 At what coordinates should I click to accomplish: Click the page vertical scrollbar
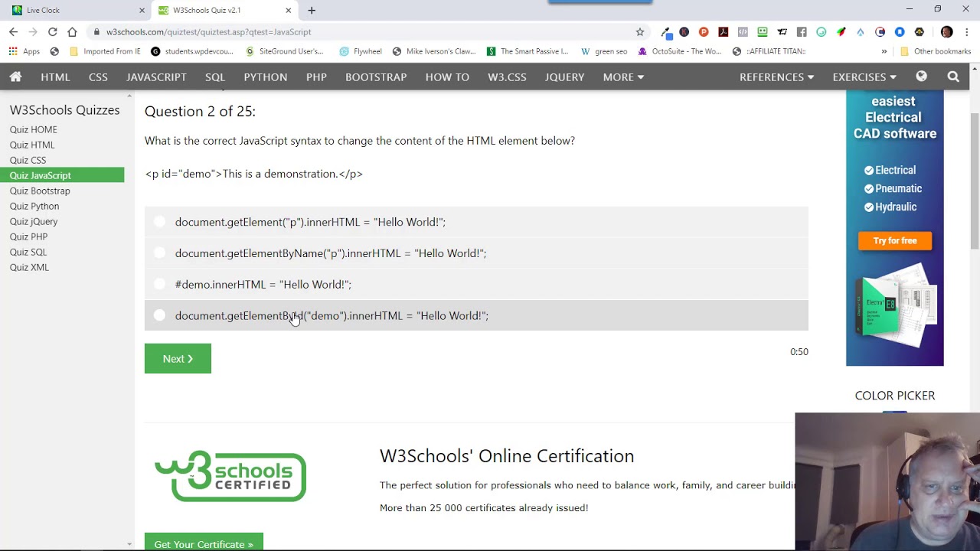click(x=975, y=181)
